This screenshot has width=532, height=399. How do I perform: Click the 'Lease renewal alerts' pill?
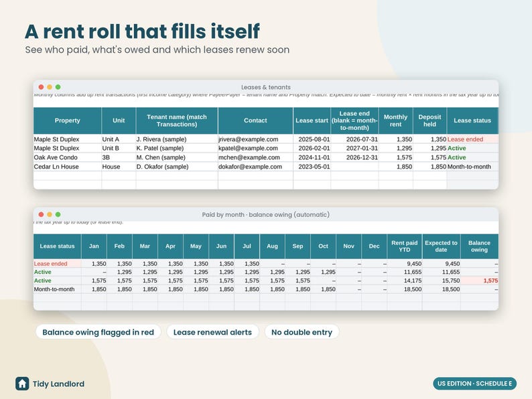pos(212,332)
